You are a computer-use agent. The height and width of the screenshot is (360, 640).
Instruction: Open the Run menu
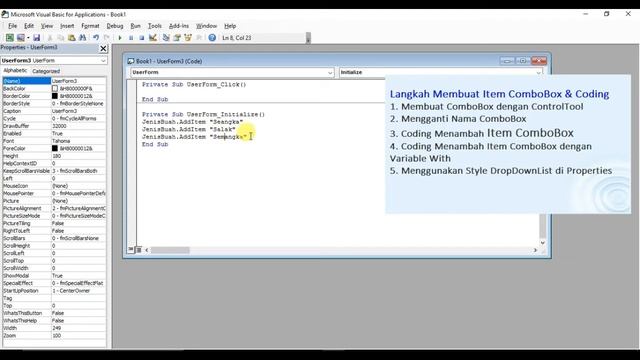point(136,26)
